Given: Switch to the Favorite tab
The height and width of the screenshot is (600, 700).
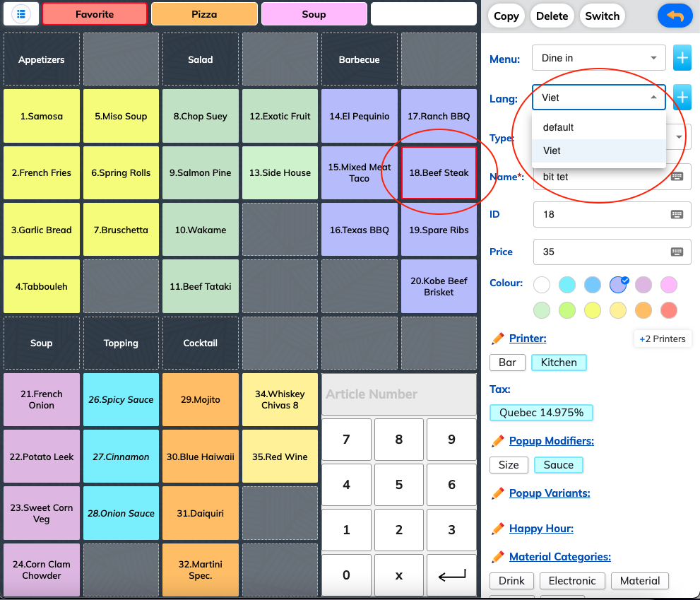Looking at the screenshot, I should 95,14.
